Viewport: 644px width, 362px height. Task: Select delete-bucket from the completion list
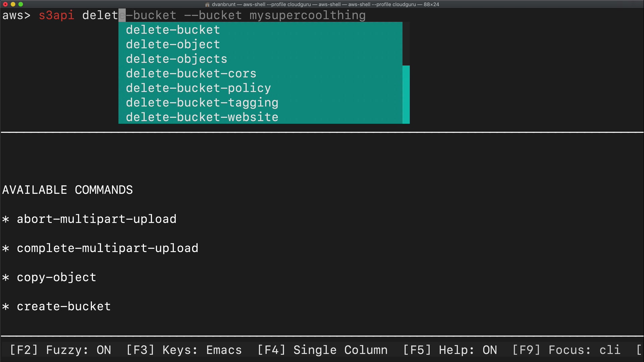click(x=173, y=30)
